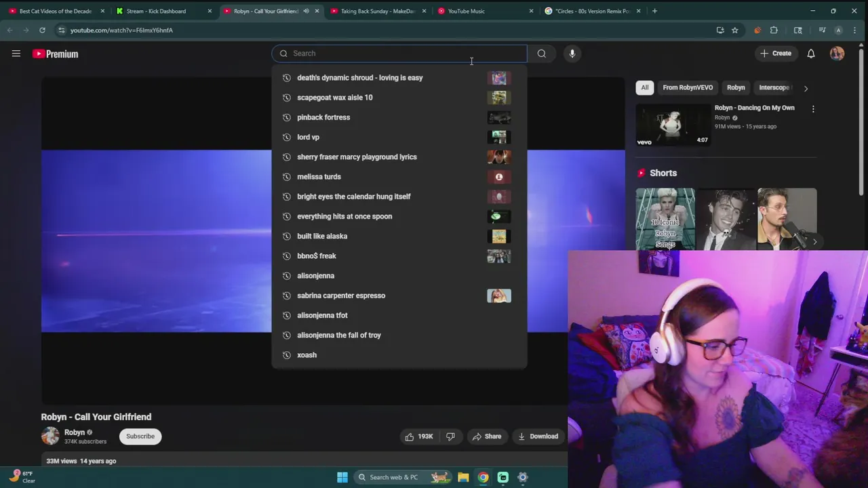Select suggestion "lord vp"
Screen dimensions: 868x488
399,137
